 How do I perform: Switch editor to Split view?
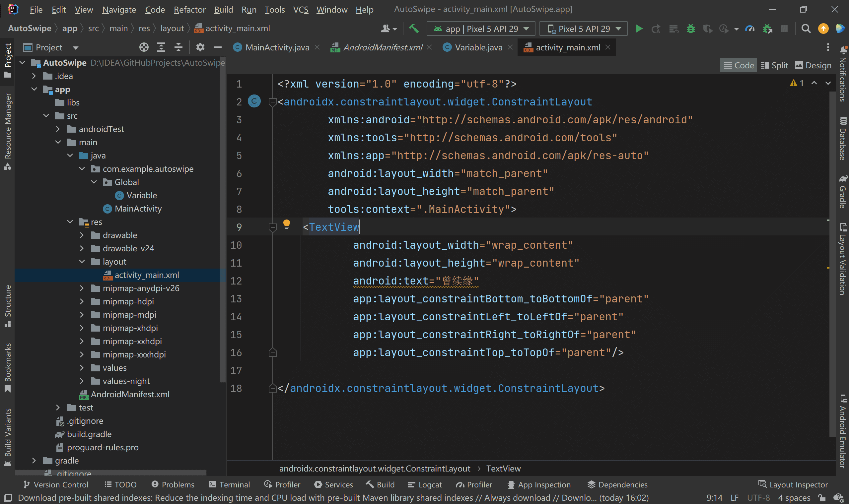[x=775, y=65]
